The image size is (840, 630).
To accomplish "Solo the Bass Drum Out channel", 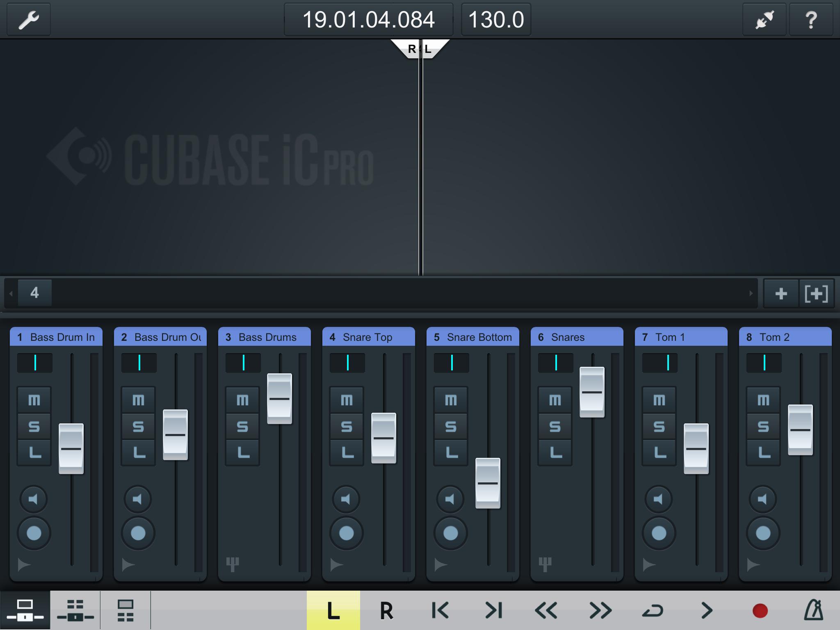I will (138, 427).
